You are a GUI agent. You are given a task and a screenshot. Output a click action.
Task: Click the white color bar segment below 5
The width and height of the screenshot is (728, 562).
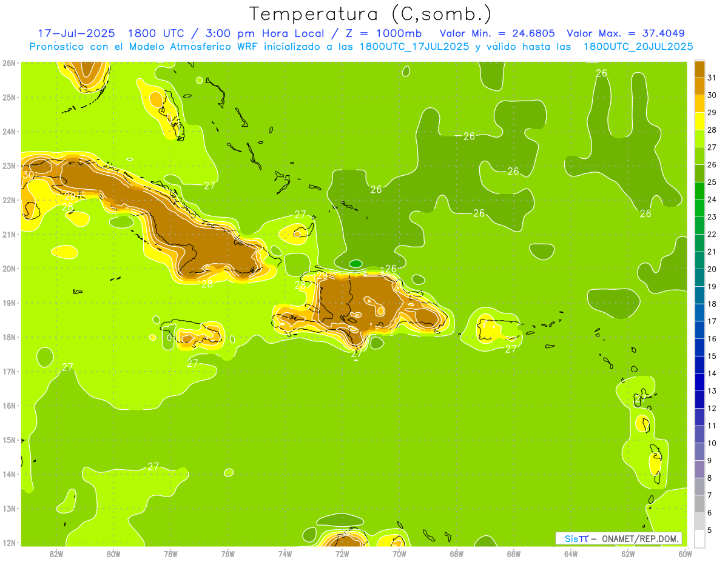click(x=699, y=538)
